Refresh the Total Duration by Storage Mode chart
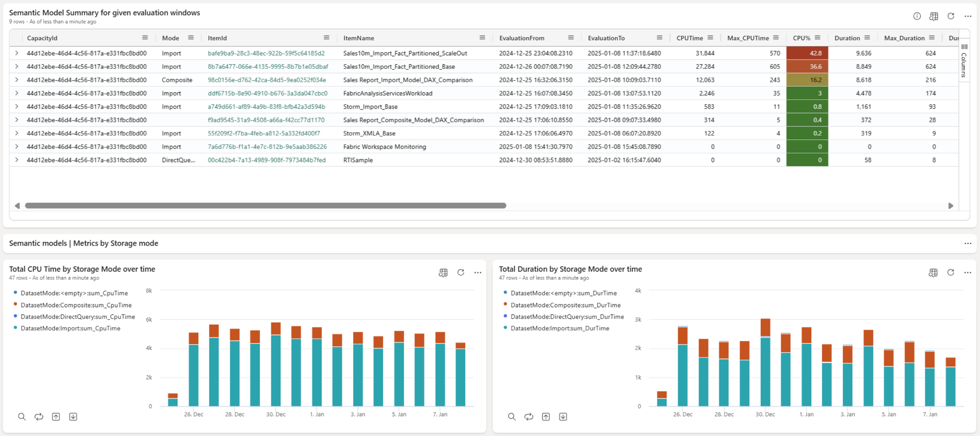 (x=950, y=273)
